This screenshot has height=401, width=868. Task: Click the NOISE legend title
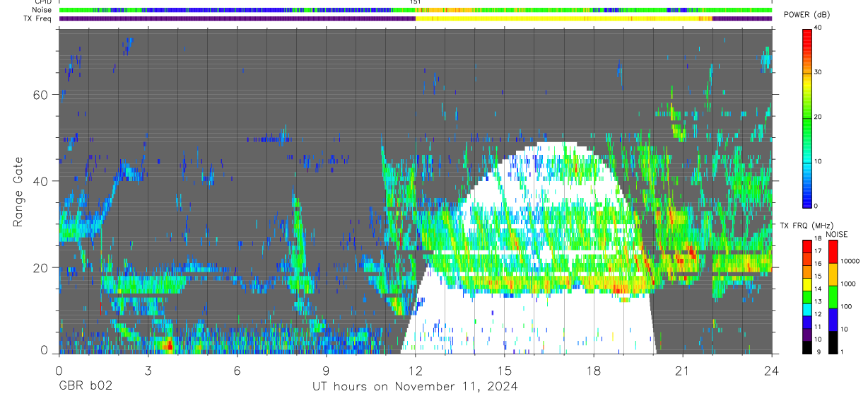(836, 234)
